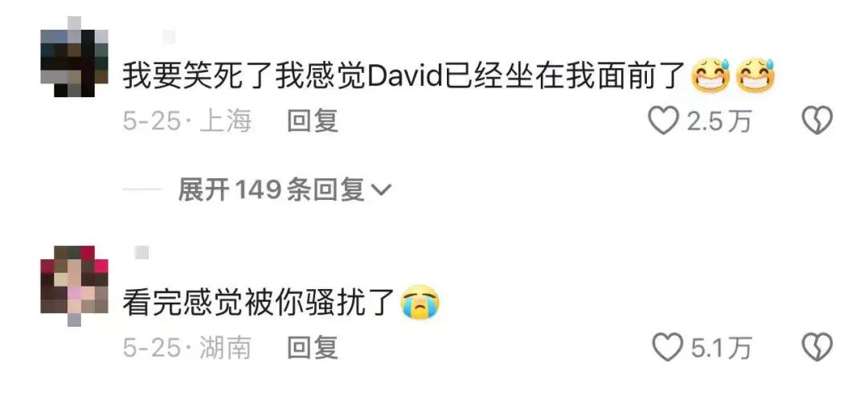This screenshot has height=395, width=868.
Task: Click 回复 under the Shanghai comment
Action: pos(312,120)
